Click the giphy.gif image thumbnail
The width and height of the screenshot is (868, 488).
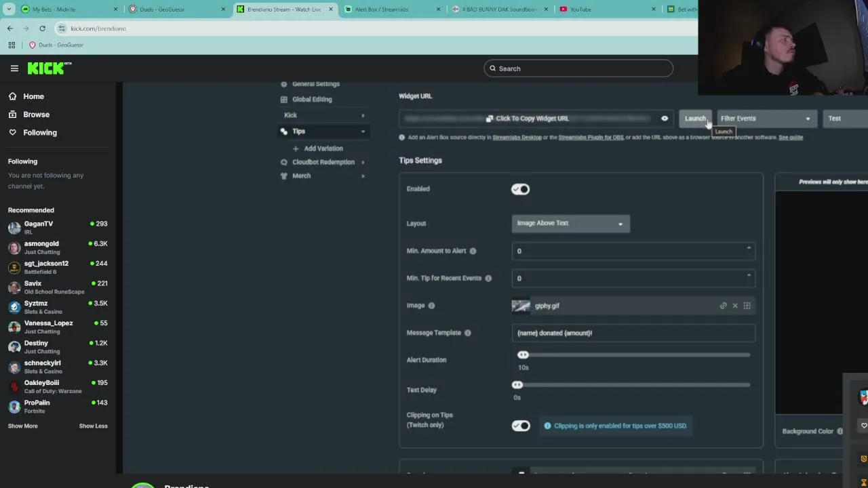(521, 306)
